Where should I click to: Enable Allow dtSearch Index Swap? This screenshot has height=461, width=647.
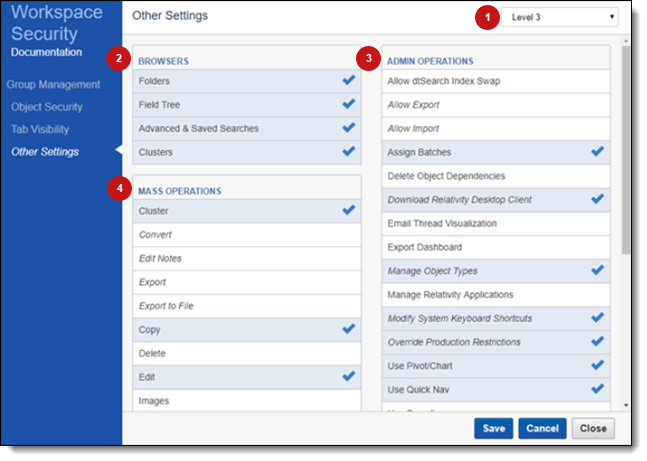coord(496,81)
